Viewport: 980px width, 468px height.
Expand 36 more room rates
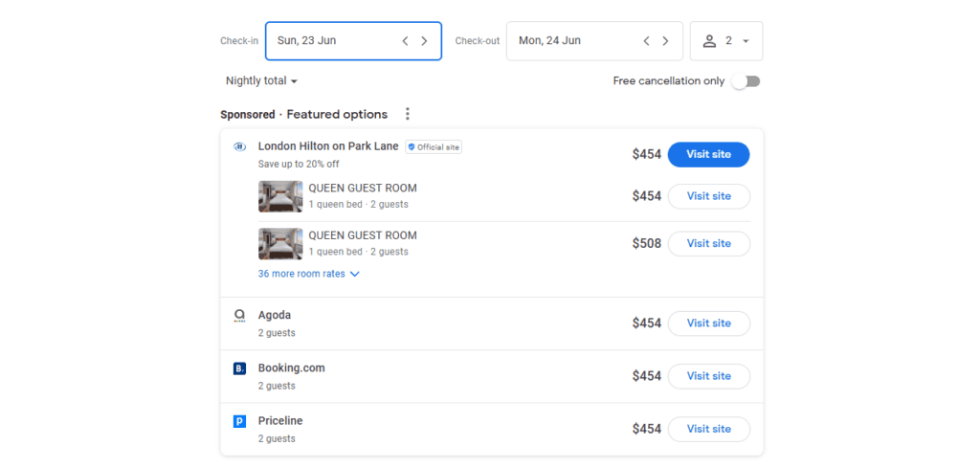[x=308, y=274]
